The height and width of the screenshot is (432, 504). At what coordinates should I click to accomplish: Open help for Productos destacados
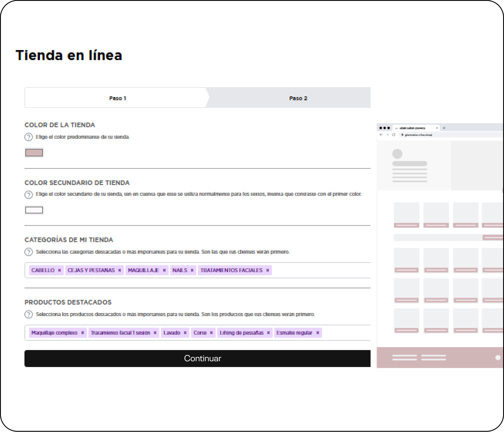click(28, 314)
